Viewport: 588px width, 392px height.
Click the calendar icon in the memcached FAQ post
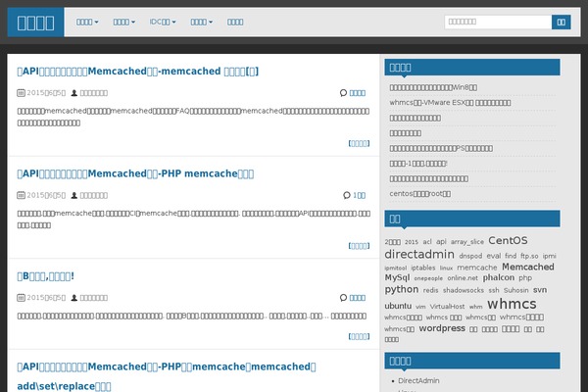21,93
